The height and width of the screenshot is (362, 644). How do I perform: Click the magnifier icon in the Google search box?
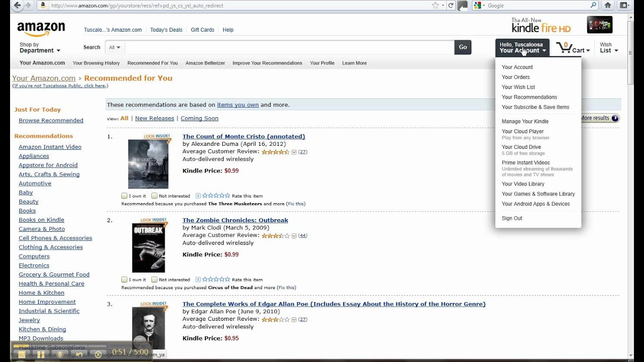(x=594, y=6)
